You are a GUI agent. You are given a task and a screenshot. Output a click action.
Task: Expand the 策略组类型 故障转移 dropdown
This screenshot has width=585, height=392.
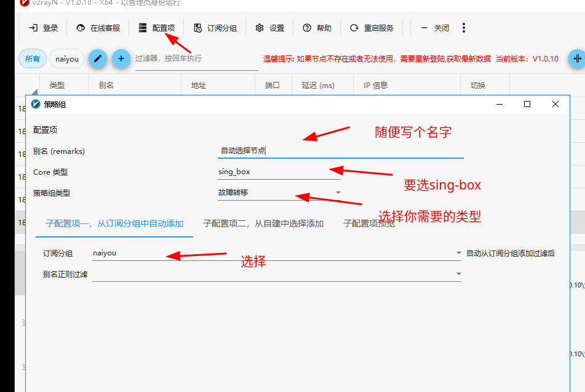279,193
